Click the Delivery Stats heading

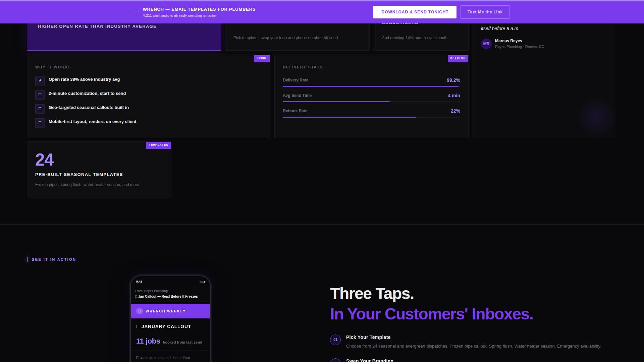(x=303, y=67)
